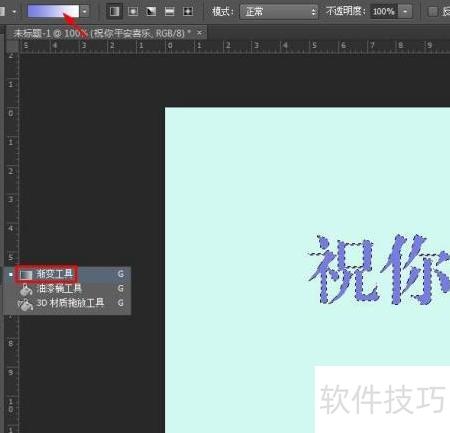This screenshot has width=450, height=433.
Task: Click the blue-to-white gradient preview swatch
Action: click(53, 11)
